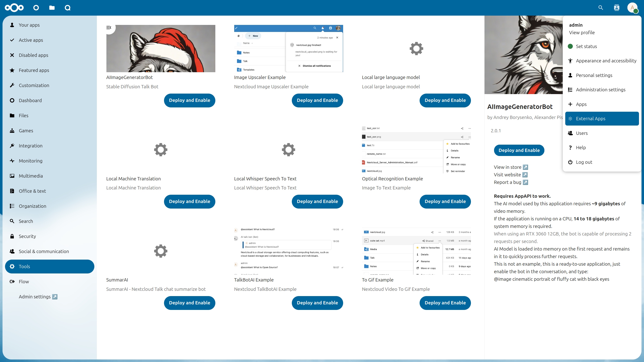Open the Talk icon in header
This screenshot has height=362, width=644.
67,8
